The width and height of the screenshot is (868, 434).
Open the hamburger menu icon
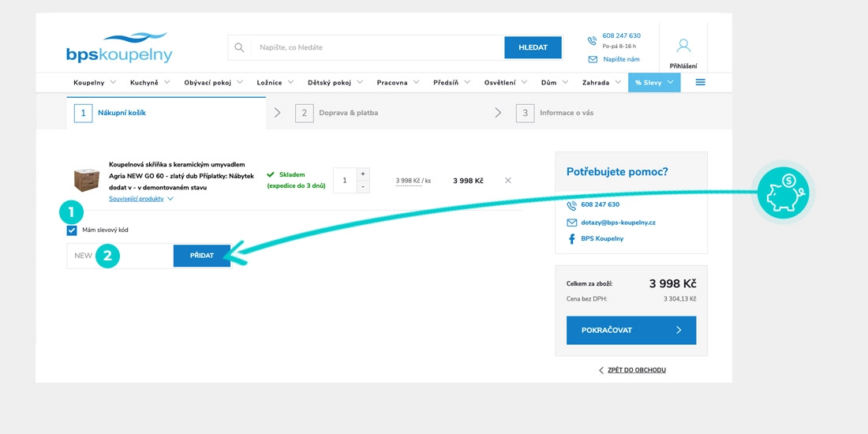(x=700, y=82)
